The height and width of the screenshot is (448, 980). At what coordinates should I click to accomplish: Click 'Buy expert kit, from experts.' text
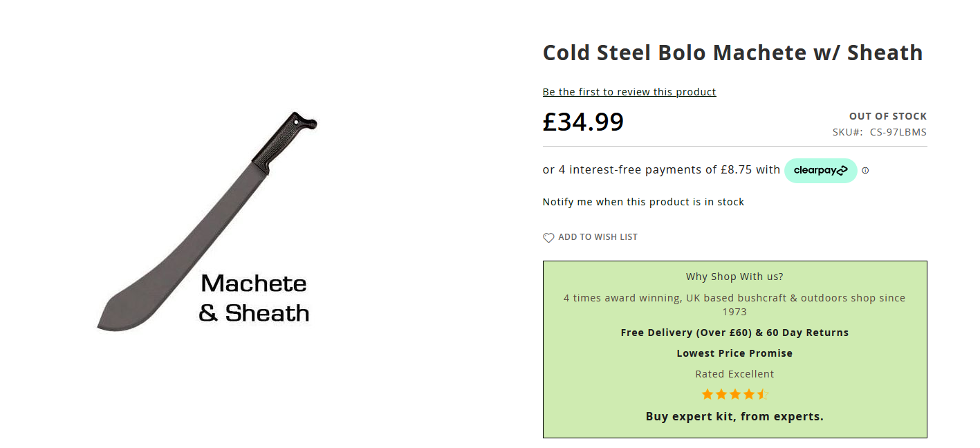(734, 416)
